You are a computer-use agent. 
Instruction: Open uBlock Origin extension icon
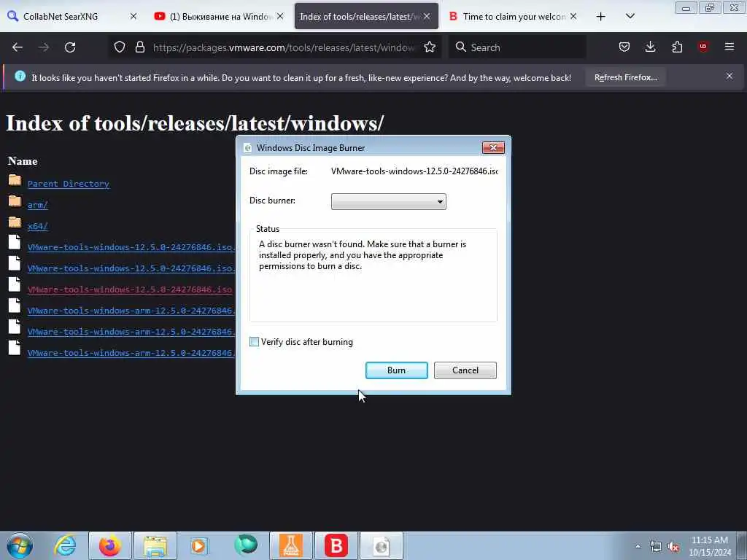point(703,47)
